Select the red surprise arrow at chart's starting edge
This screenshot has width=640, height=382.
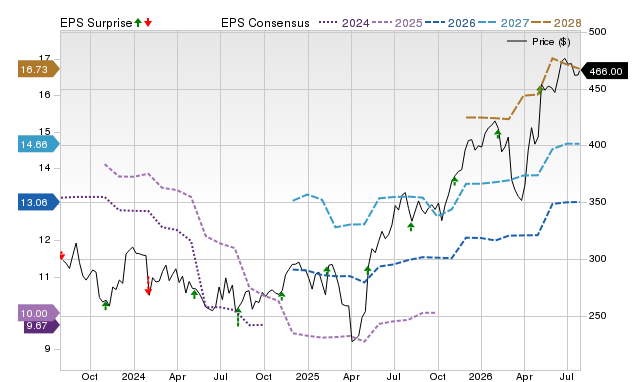click(x=62, y=255)
